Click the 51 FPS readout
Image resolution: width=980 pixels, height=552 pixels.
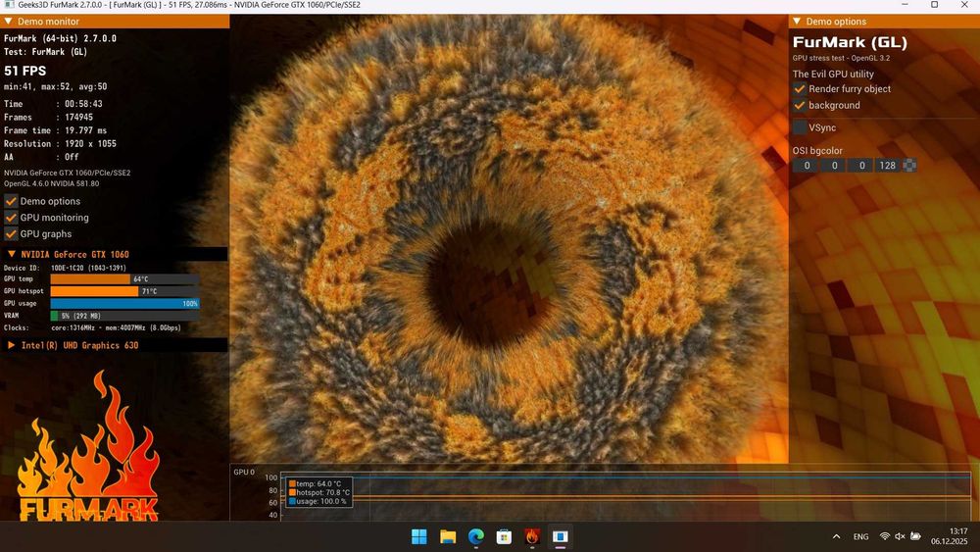[x=25, y=71]
